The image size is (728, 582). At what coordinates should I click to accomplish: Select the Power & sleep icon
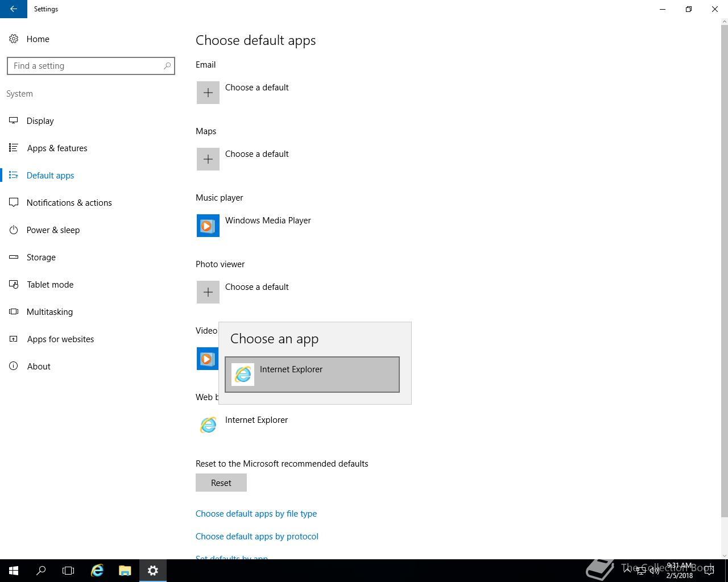coord(14,230)
